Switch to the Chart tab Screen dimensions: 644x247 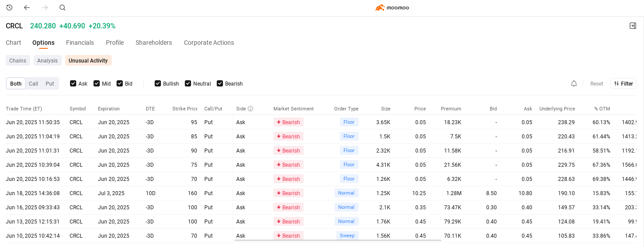[13, 43]
